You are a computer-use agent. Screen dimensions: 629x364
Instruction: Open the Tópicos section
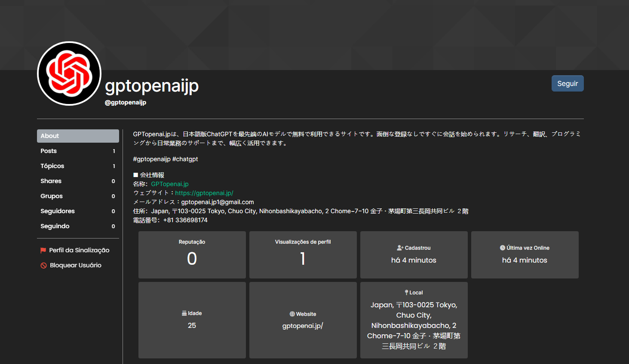point(78,166)
